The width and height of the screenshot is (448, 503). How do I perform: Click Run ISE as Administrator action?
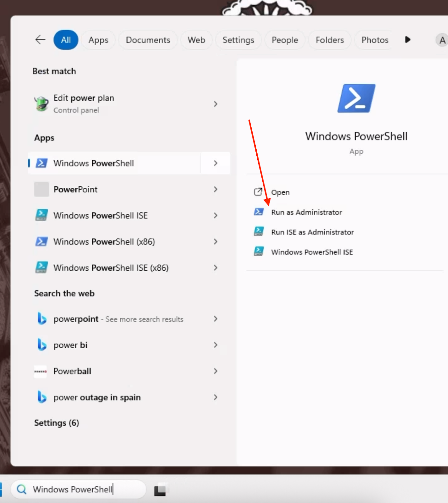[313, 232]
